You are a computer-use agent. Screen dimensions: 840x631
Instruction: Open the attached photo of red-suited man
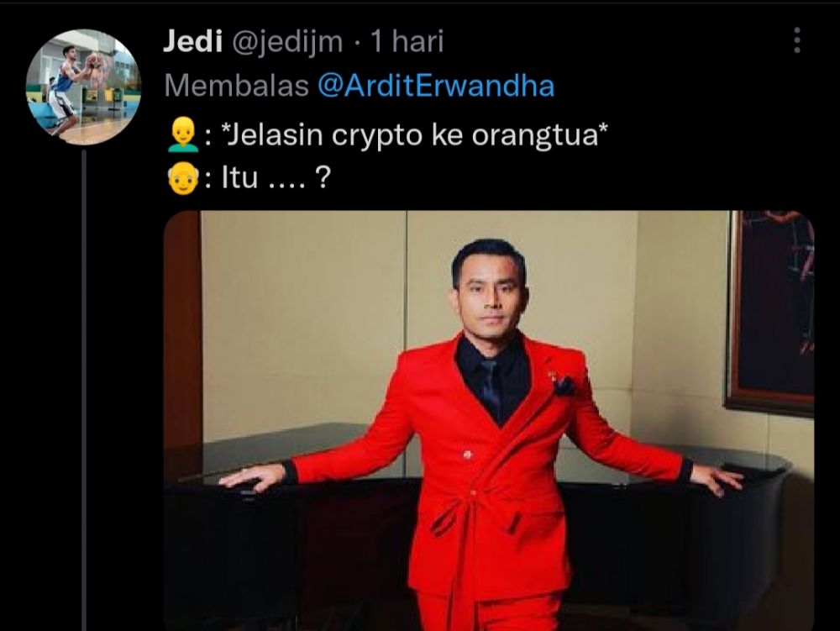pyautogui.click(x=489, y=420)
